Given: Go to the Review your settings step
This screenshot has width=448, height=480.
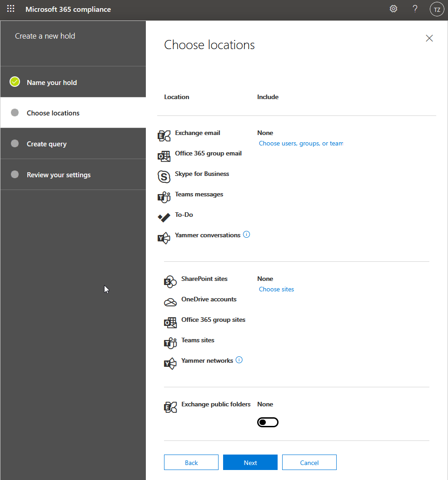Looking at the screenshot, I should [59, 174].
